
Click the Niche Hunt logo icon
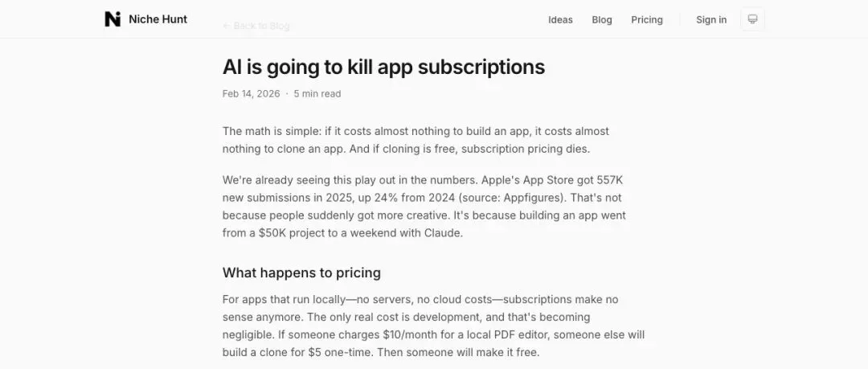pyautogui.click(x=113, y=19)
